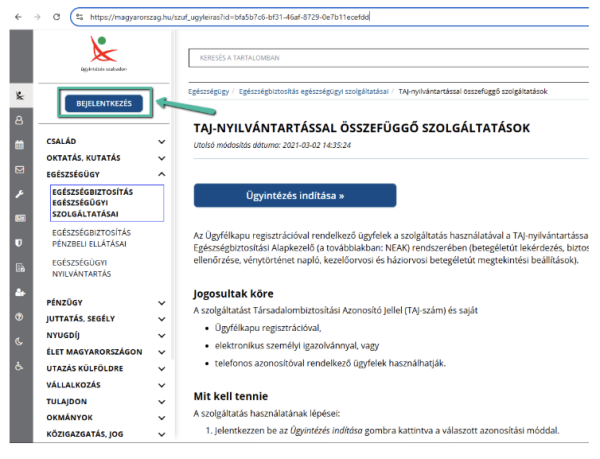Expand the OKTATÁS, KUTATÁS chevron

pyautogui.click(x=162, y=158)
